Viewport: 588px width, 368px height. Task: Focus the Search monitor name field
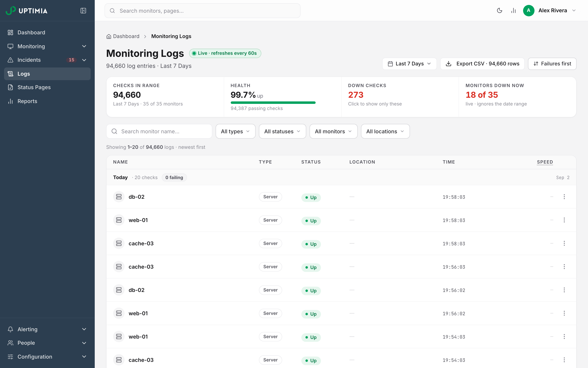(x=159, y=131)
